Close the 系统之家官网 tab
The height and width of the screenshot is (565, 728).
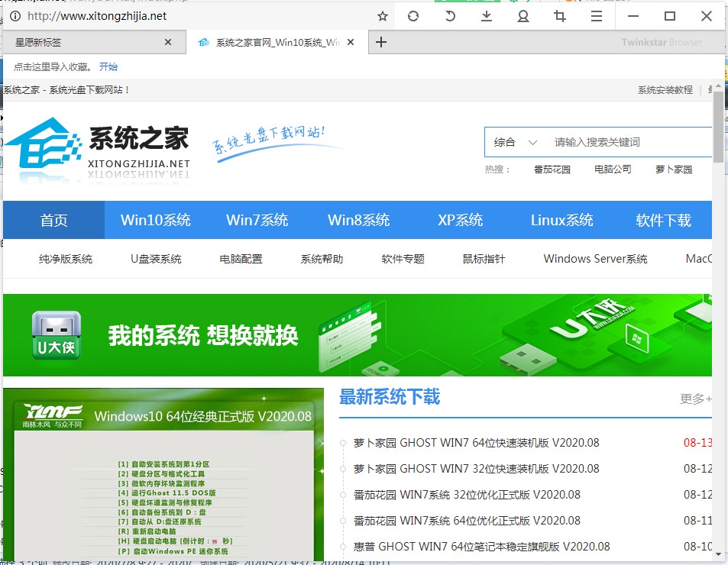351,42
